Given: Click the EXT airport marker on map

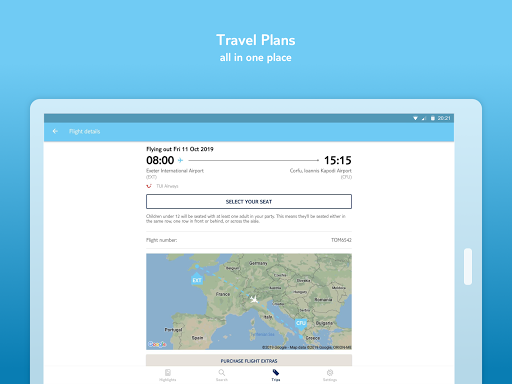Looking at the screenshot, I should click(197, 279).
